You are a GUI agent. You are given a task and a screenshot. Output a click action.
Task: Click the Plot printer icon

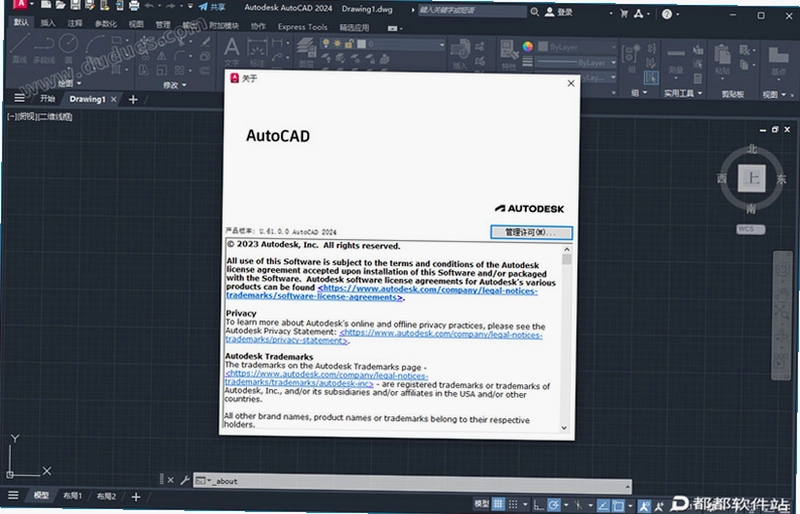(x=134, y=6)
